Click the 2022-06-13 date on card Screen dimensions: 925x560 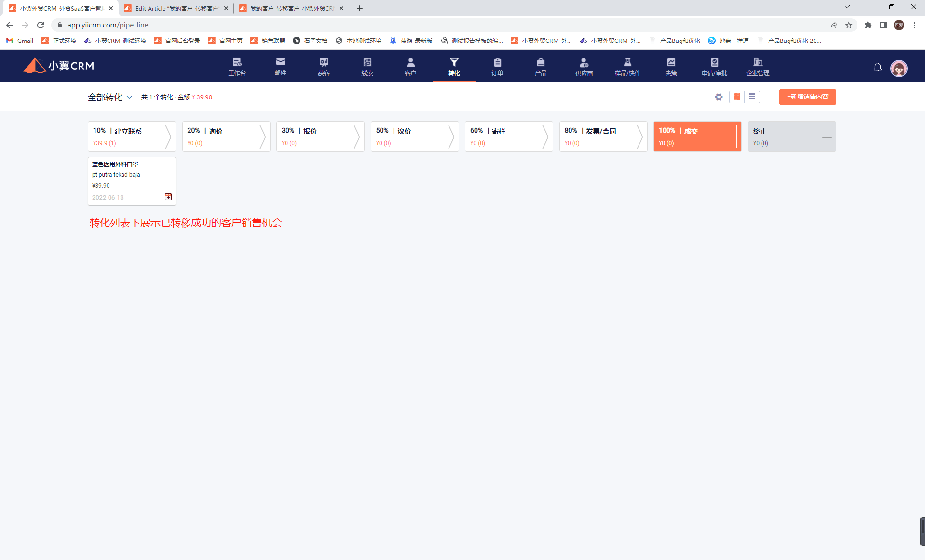pyautogui.click(x=108, y=198)
